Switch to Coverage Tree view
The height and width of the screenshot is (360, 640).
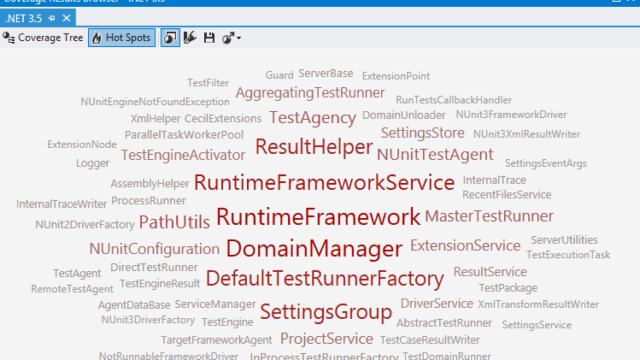[43, 38]
